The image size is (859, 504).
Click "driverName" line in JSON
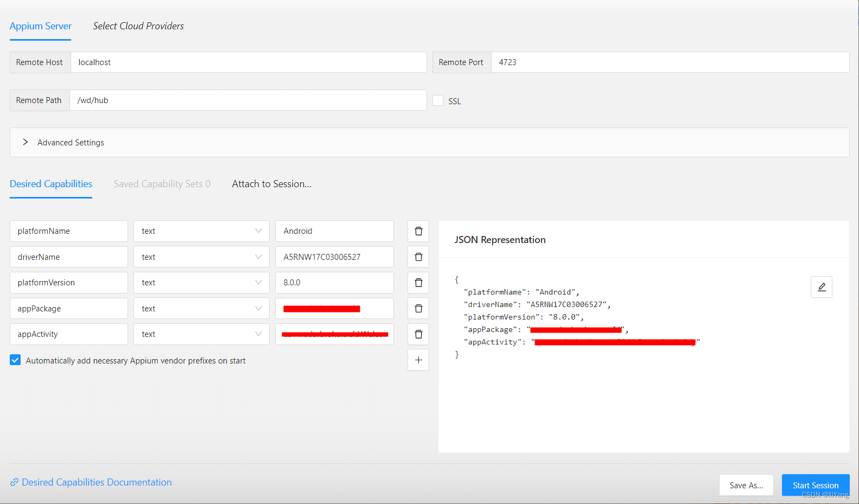(x=537, y=304)
